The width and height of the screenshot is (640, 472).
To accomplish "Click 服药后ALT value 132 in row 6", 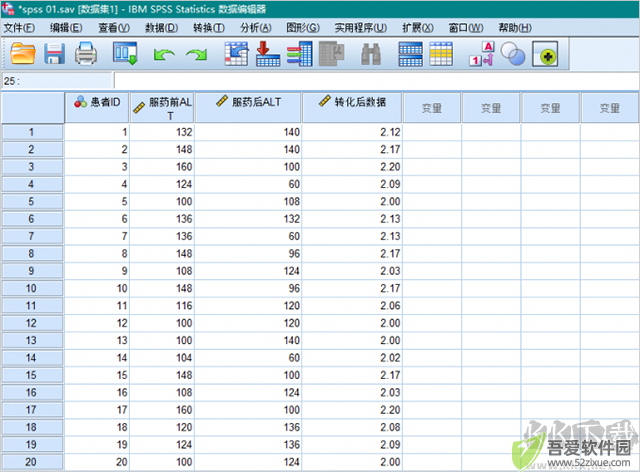I will coord(248,219).
